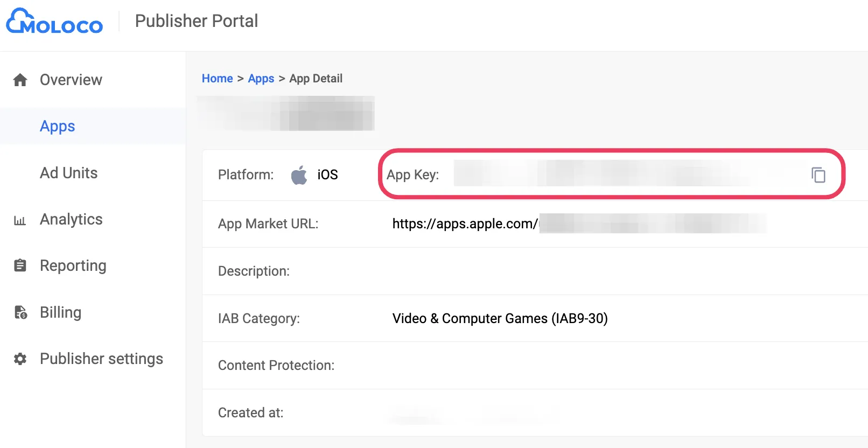The image size is (868, 448).
Task: Open the Overview page
Action: [x=71, y=80]
